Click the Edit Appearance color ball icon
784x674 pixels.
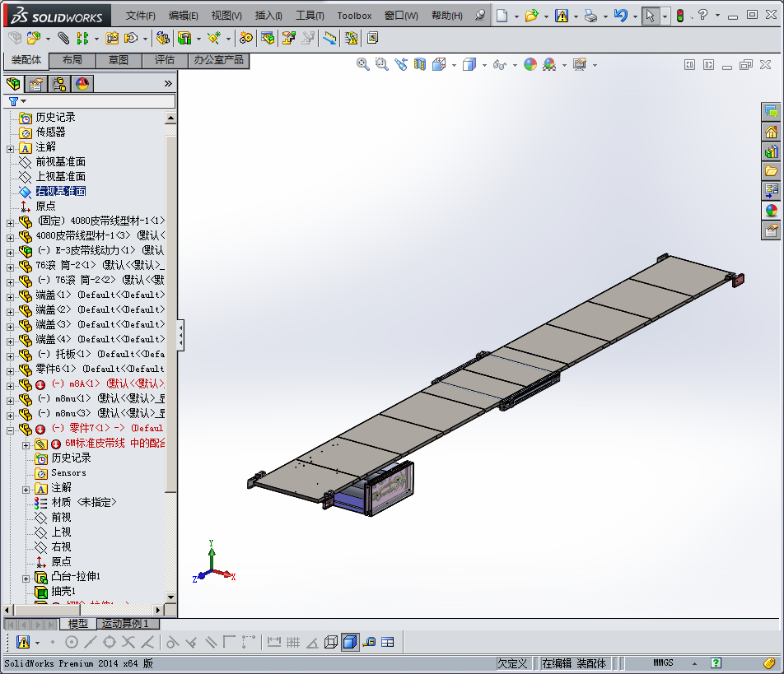click(x=530, y=64)
